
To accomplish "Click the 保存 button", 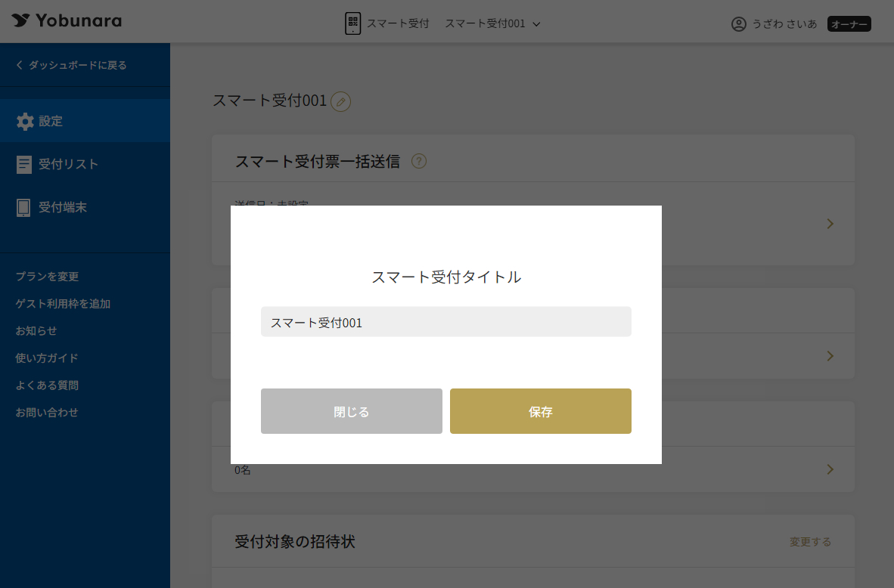I will tap(541, 411).
